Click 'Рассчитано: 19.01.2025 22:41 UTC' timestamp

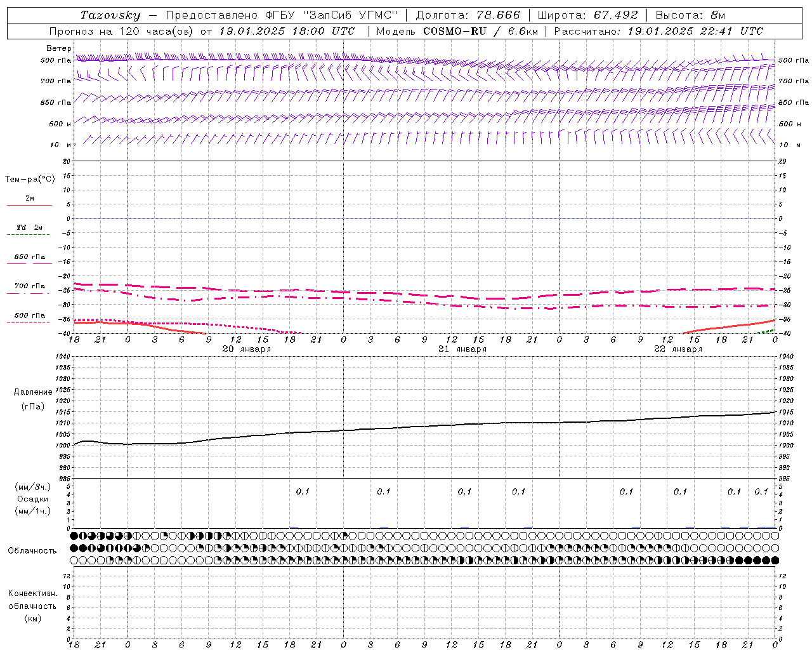(x=658, y=31)
